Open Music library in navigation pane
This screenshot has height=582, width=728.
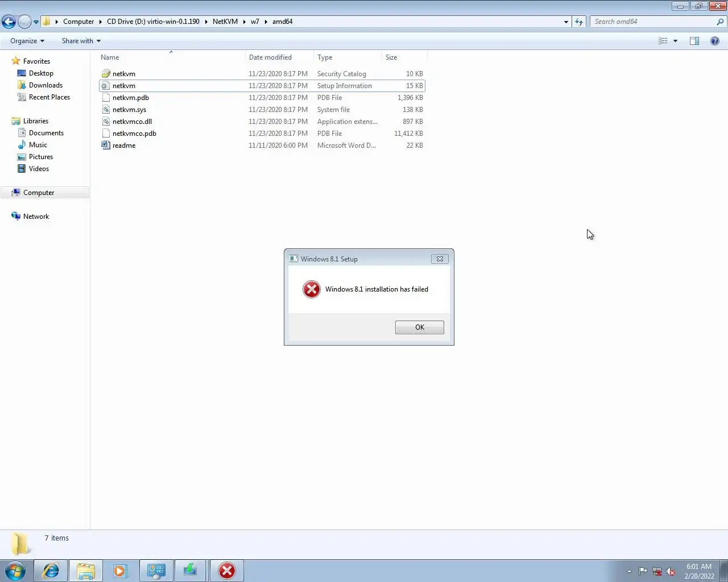tap(38, 145)
